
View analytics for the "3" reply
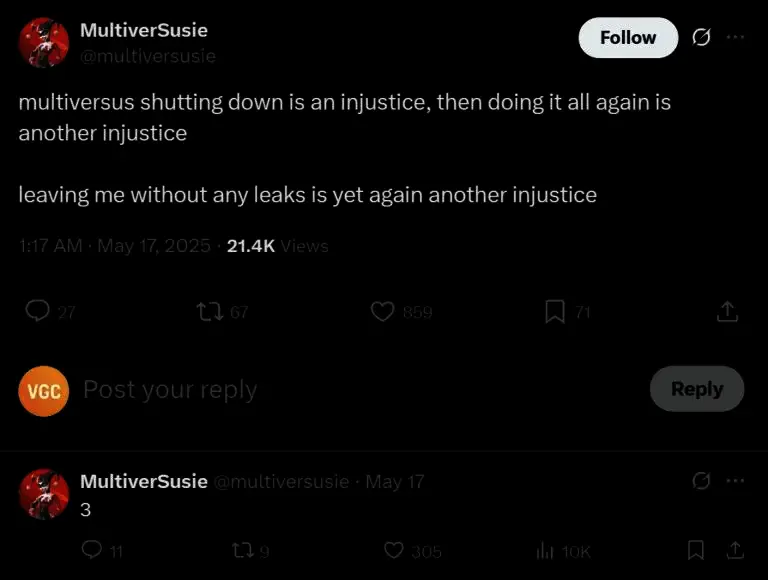coord(545,550)
